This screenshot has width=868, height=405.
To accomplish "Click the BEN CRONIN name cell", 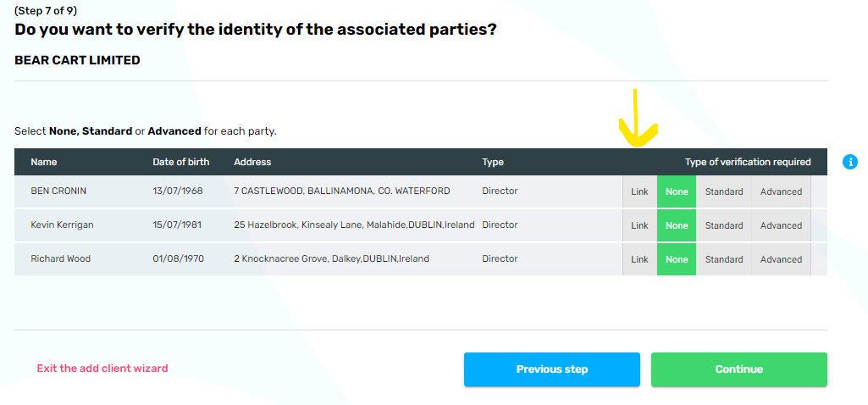I will [58, 191].
